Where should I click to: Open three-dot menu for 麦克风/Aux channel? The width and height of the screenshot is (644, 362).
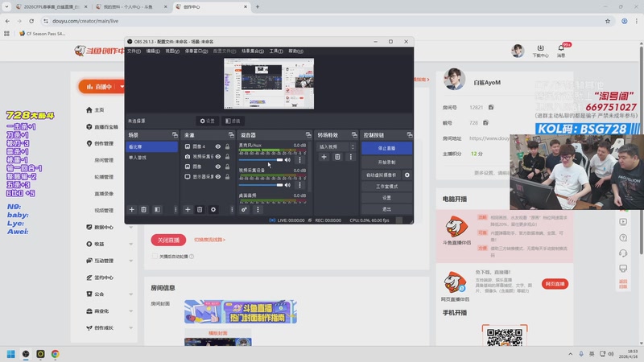299,160
